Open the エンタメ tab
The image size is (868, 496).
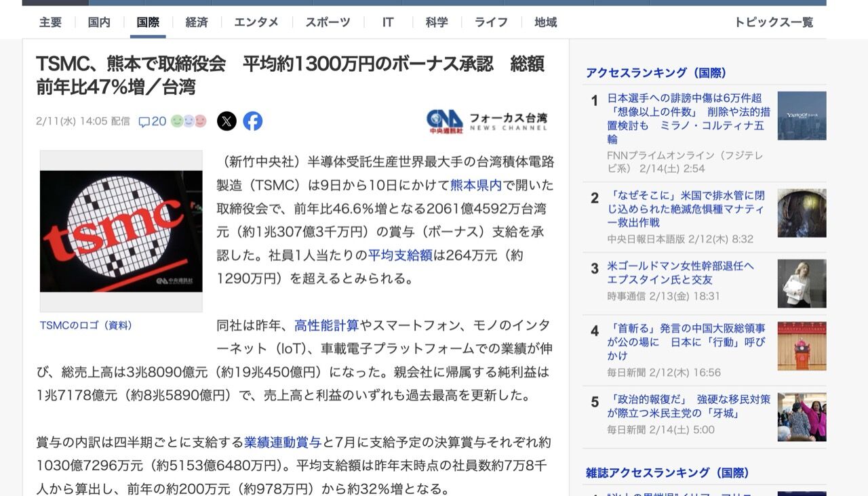tap(256, 22)
